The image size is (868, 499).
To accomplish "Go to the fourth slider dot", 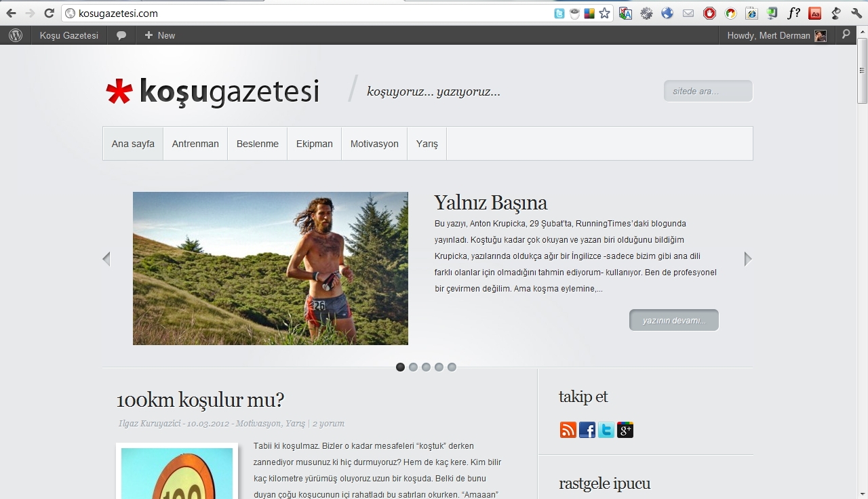I will point(439,367).
